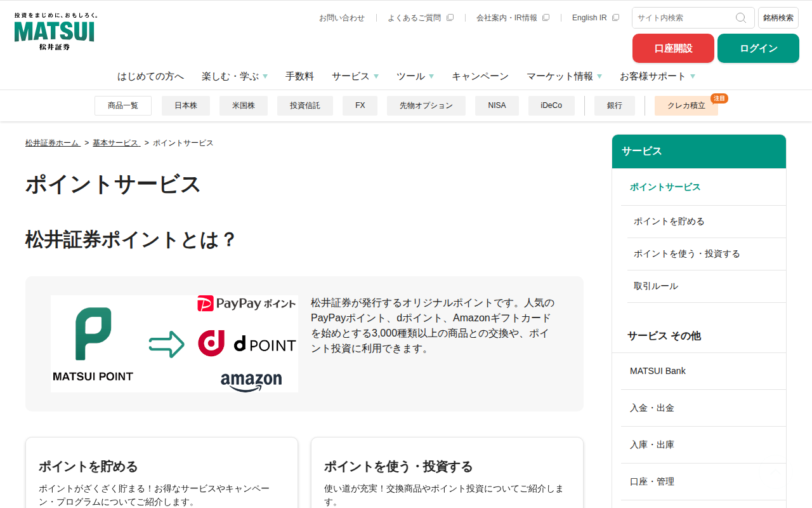Click the amazon logo

[x=251, y=382]
